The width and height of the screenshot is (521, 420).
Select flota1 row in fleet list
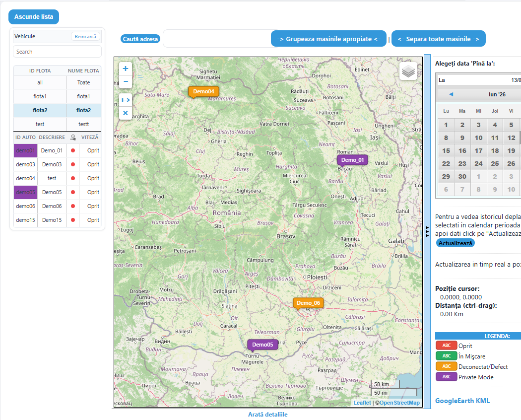click(57, 96)
